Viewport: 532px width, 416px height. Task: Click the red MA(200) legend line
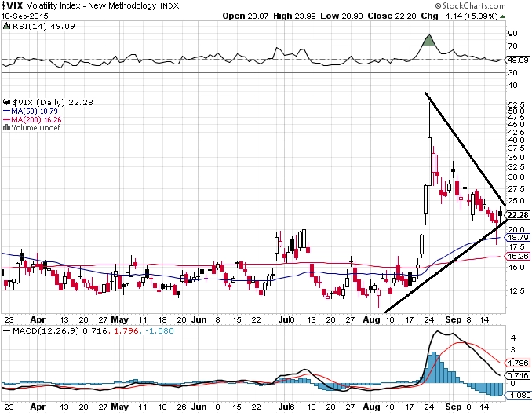(x=6, y=120)
